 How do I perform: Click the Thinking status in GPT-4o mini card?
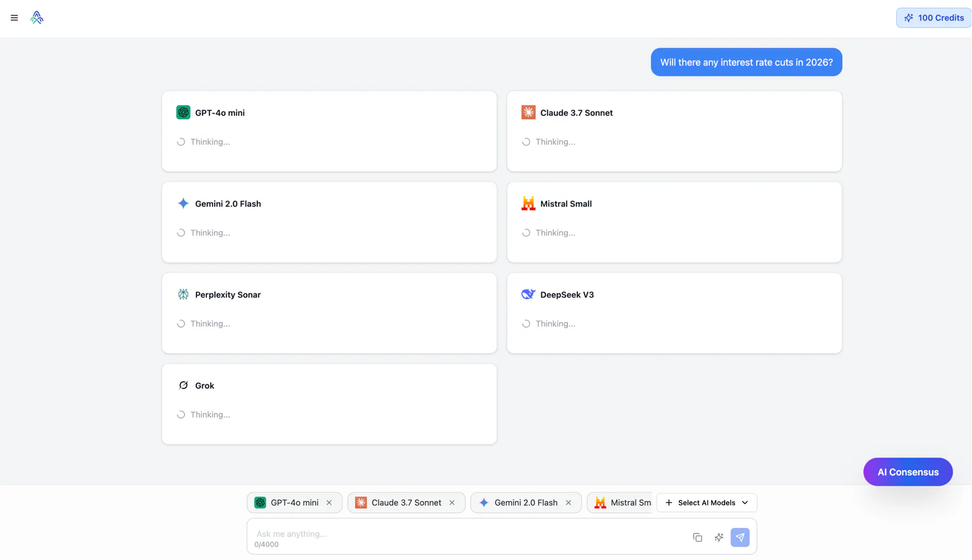pyautogui.click(x=204, y=142)
